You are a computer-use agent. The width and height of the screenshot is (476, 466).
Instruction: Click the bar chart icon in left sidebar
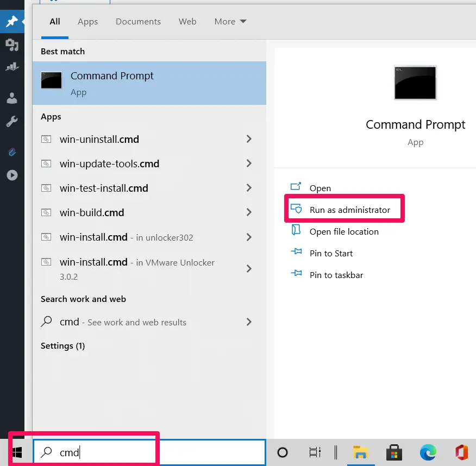pyautogui.click(x=12, y=66)
